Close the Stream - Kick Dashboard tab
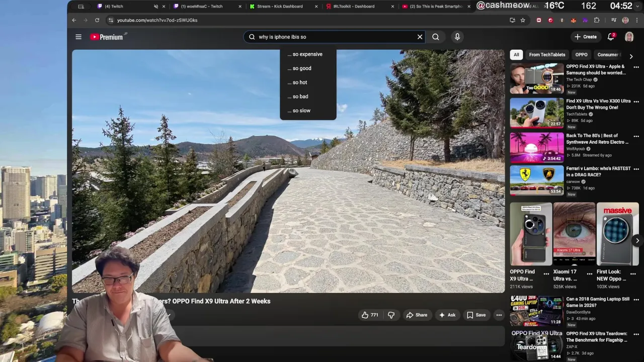Viewport: 644px width, 362px height. (316, 7)
